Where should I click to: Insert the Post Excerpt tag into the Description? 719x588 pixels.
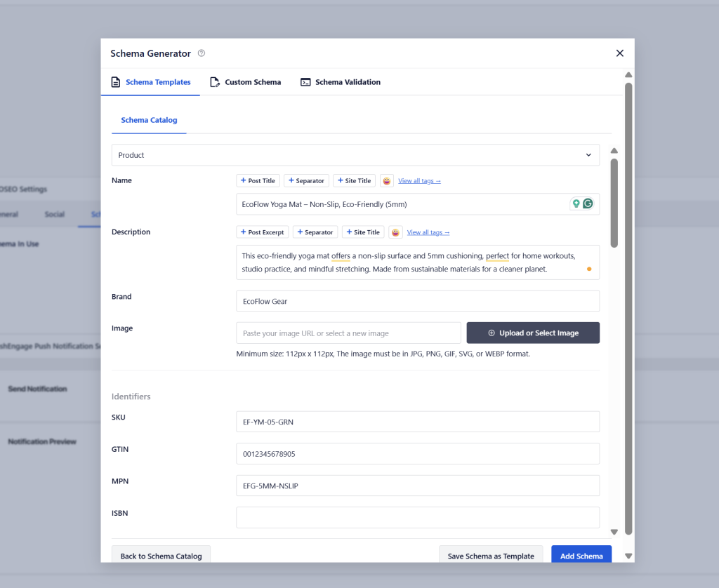(x=262, y=232)
